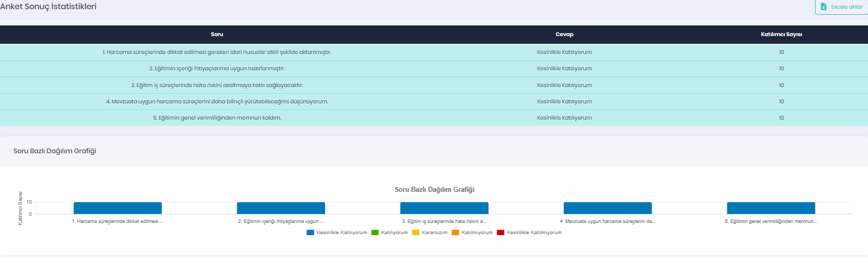Export results with Excele aktar button
Viewport: 868px width, 257px height.
[842, 7]
